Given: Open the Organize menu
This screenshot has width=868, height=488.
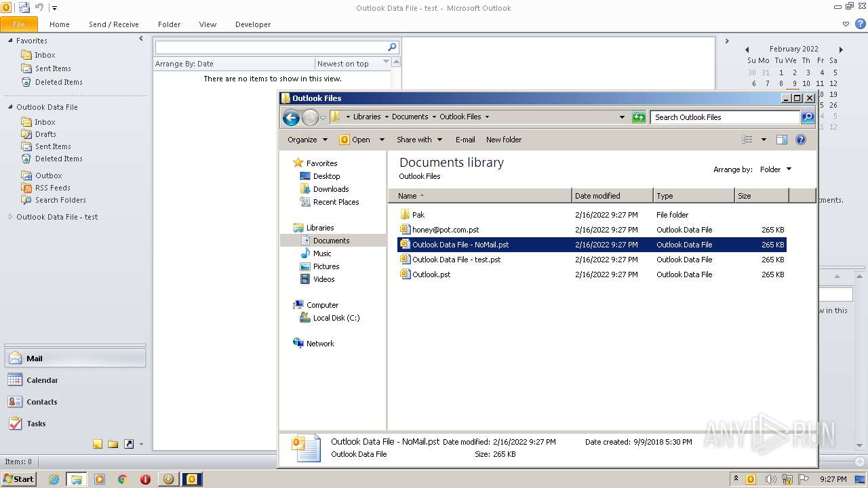Looking at the screenshot, I should [x=307, y=140].
